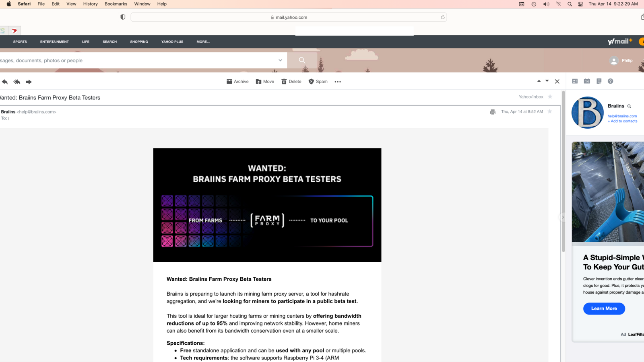Open the more actions ellipsis menu
This screenshot has width=644, height=362.
coord(338,82)
